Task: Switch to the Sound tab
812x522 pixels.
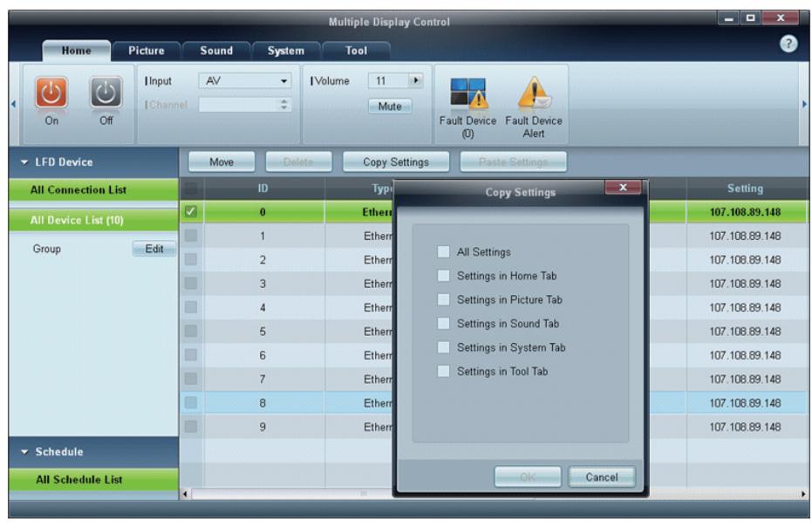Action: point(216,51)
